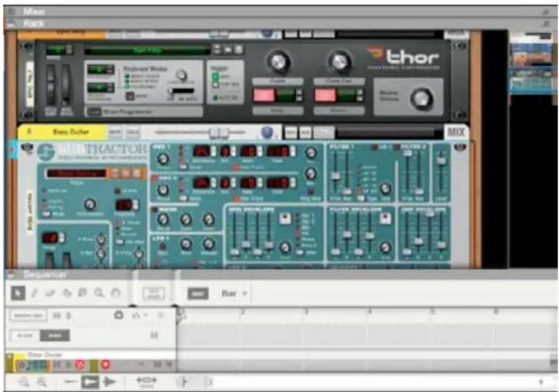The image size is (559, 392).
Task: Click Thor Master Volume knob
Action: 421,98
